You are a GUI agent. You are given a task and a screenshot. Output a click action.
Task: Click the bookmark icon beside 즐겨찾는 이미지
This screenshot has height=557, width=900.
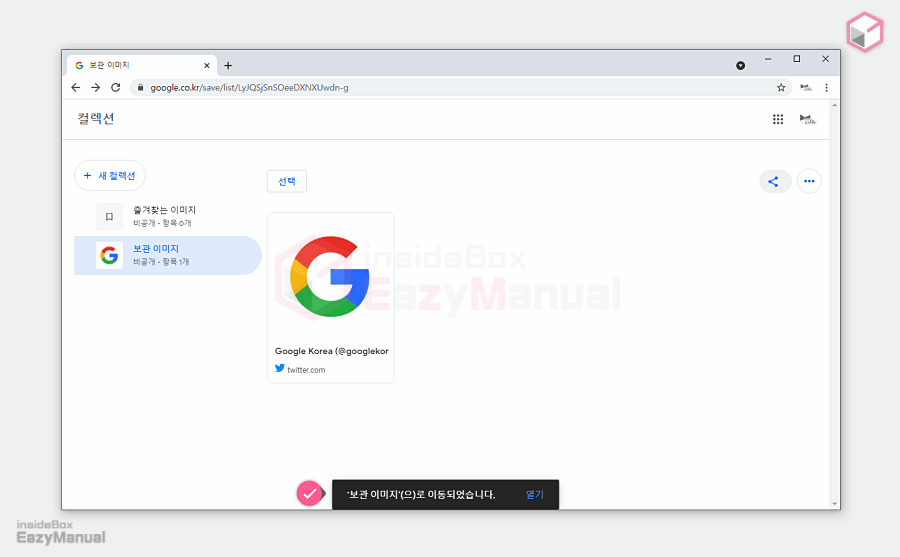pos(109,216)
